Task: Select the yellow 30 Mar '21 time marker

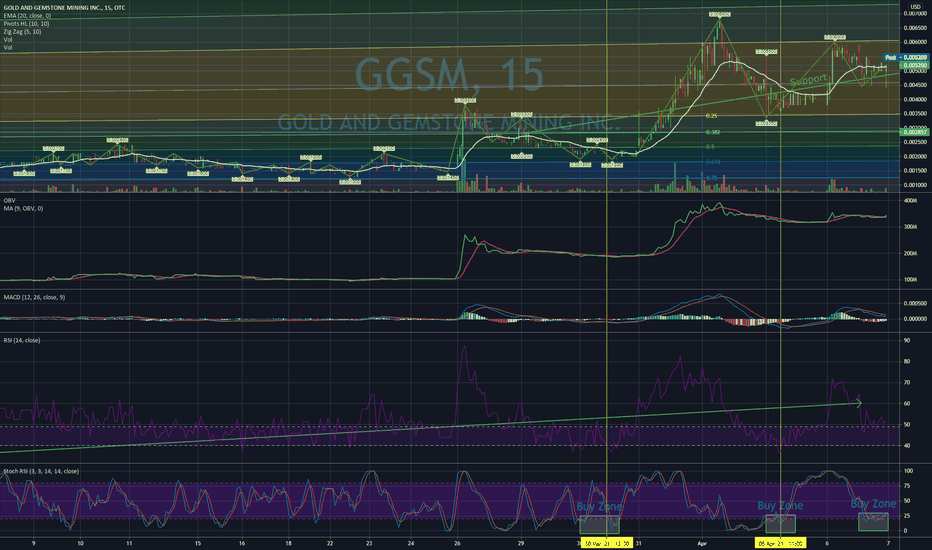Action: pyautogui.click(x=606, y=543)
